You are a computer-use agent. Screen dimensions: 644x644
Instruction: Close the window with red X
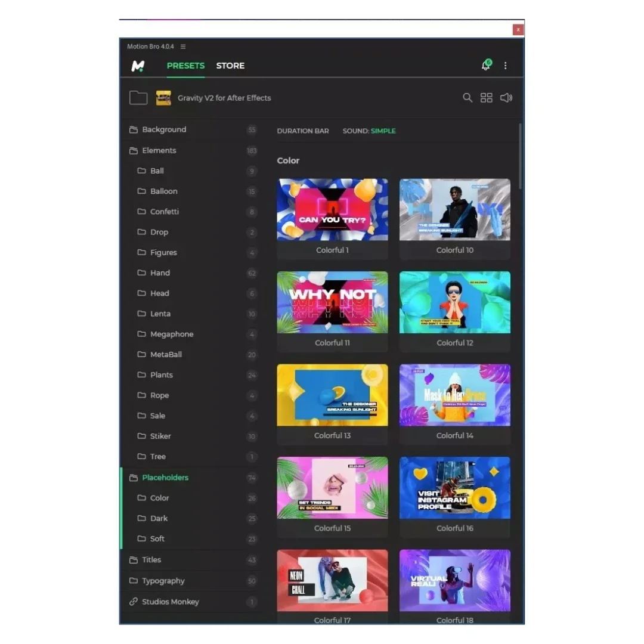[x=518, y=30]
